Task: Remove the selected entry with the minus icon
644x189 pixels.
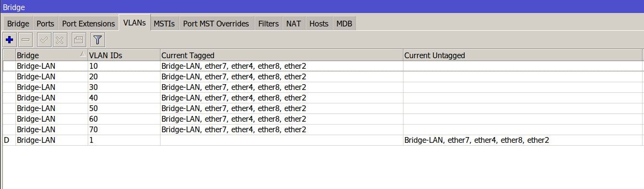Action: (26, 39)
